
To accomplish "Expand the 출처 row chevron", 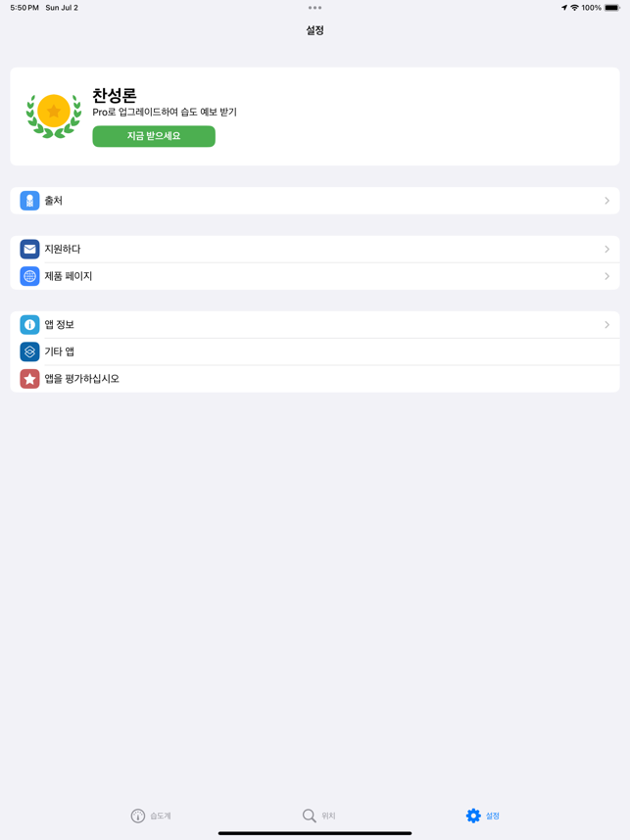I will pos(606,201).
